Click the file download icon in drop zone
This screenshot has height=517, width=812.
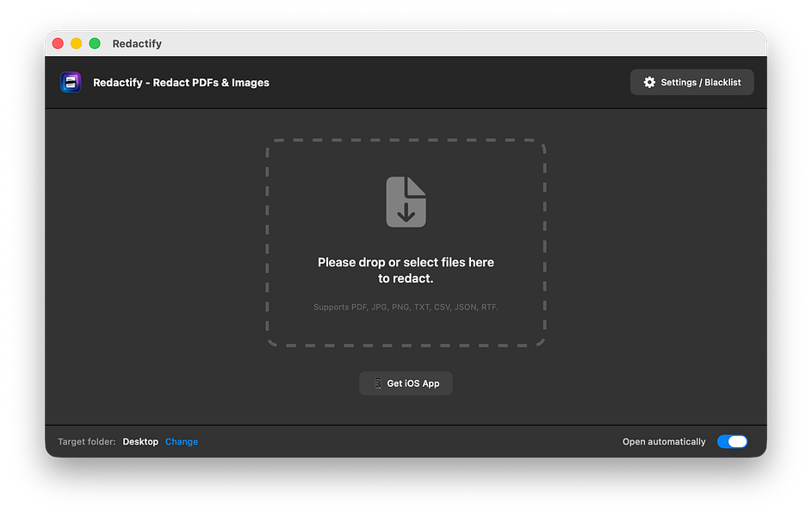[x=406, y=202]
